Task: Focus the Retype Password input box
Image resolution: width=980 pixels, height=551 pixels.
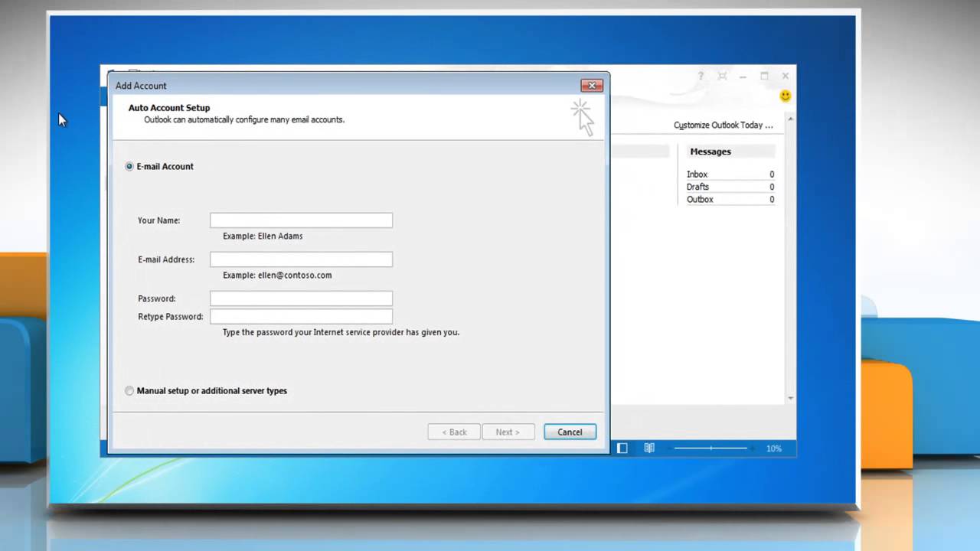Action: (301, 316)
